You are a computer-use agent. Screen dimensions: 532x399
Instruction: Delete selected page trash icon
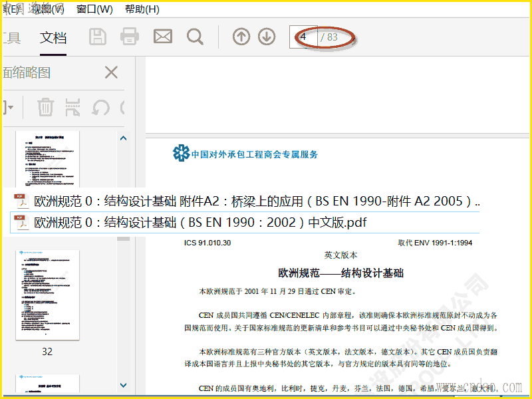[x=45, y=107]
